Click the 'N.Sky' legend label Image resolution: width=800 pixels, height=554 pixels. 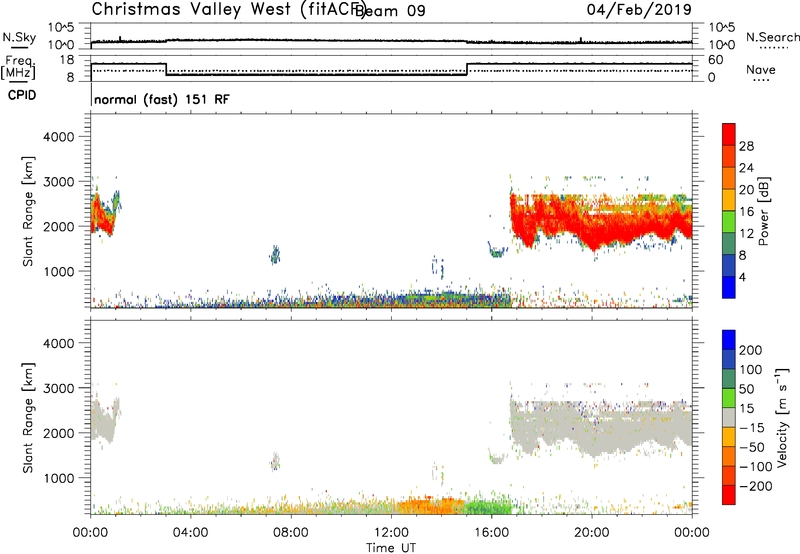pyautogui.click(x=19, y=37)
